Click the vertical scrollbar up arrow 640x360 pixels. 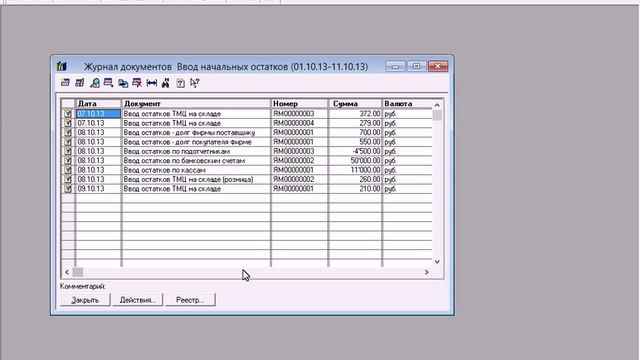click(437, 105)
